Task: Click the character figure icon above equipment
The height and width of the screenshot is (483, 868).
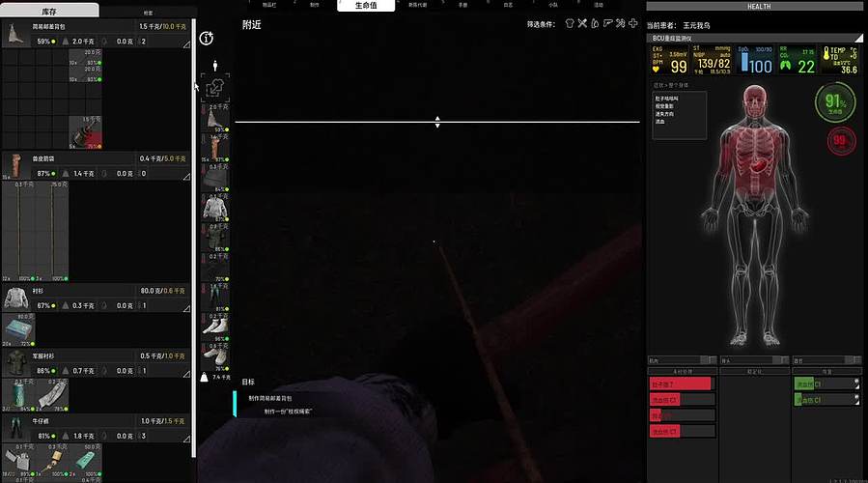Action: click(x=214, y=66)
